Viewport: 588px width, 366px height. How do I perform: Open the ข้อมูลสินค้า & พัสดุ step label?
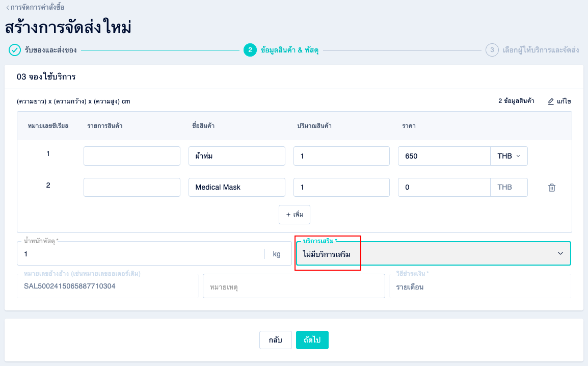(x=289, y=50)
